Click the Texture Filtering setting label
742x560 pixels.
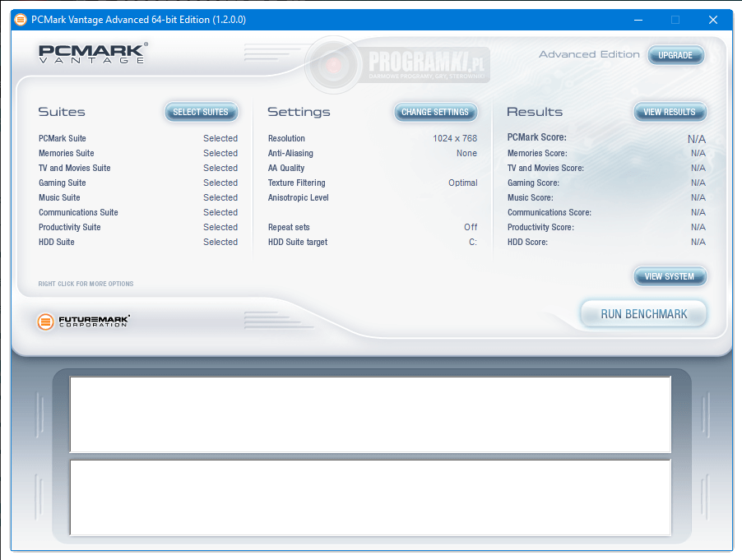[297, 183]
